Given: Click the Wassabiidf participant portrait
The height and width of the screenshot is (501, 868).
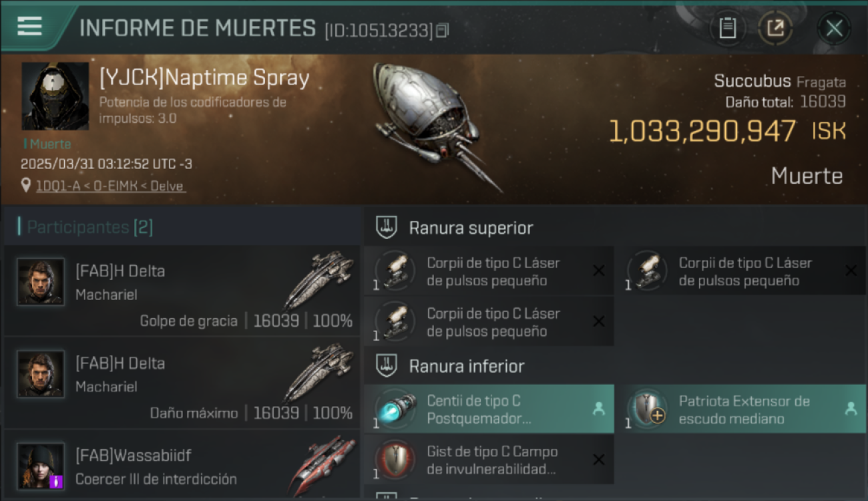Looking at the screenshot, I should [x=41, y=466].
